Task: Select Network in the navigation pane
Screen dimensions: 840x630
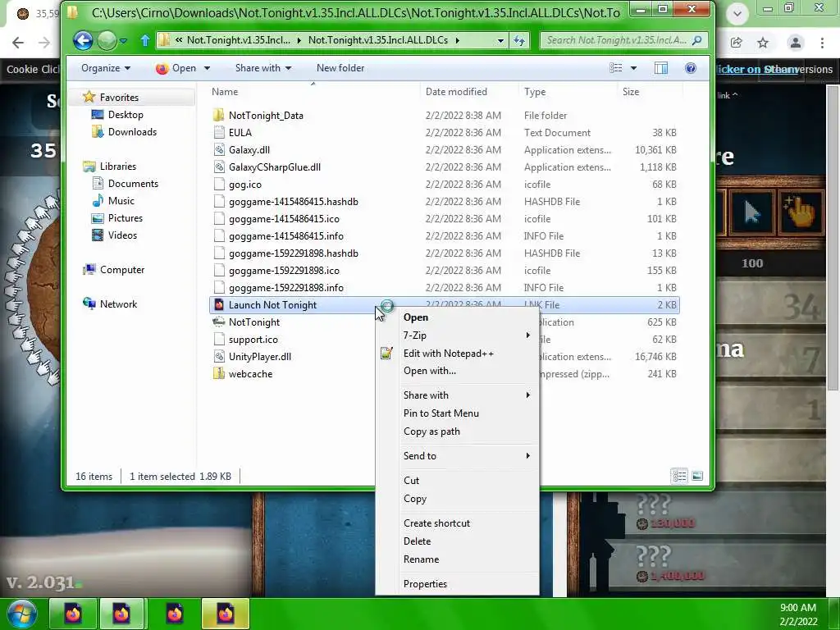Action: [x=118, y=304]
